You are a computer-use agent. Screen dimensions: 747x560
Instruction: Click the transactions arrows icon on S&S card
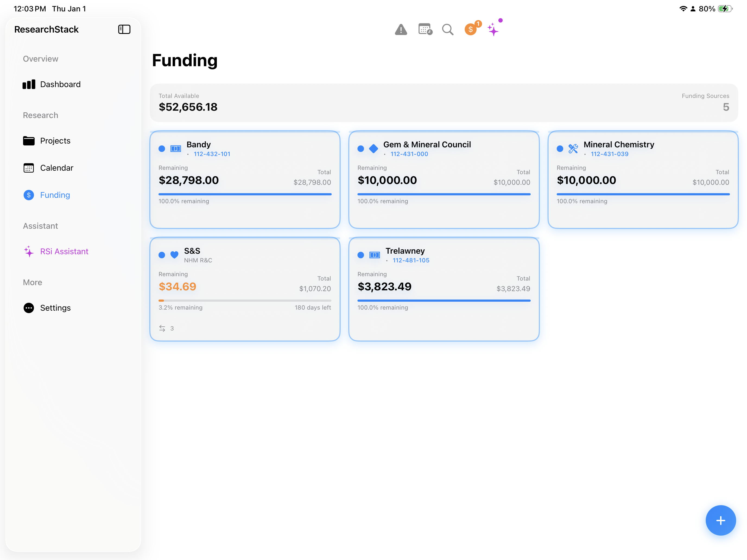coord(162,328)
